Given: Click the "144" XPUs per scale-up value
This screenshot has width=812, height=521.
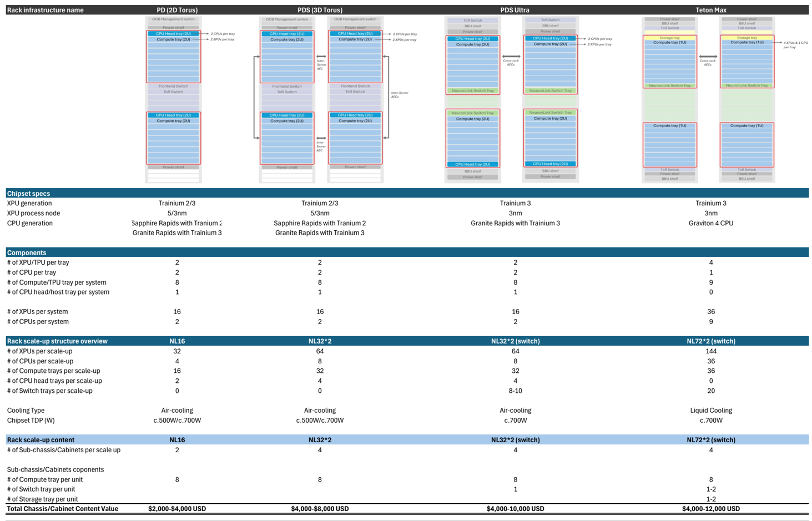Looking at the screenshot, I should pos(711,351).
